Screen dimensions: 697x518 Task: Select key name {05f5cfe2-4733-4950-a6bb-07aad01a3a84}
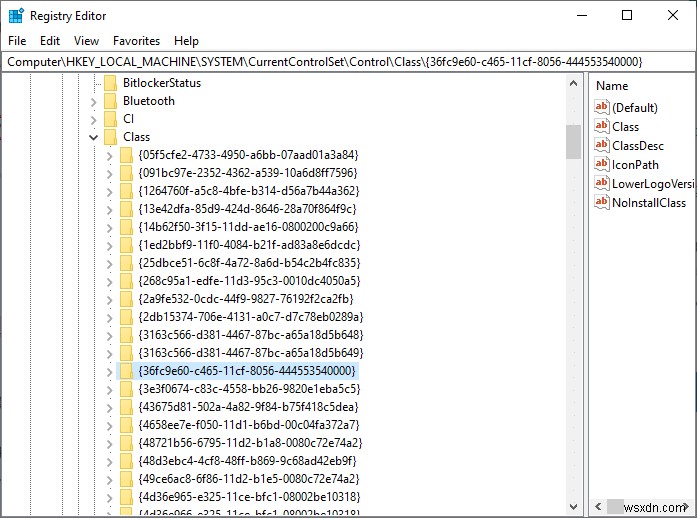(x=248, y=155)
